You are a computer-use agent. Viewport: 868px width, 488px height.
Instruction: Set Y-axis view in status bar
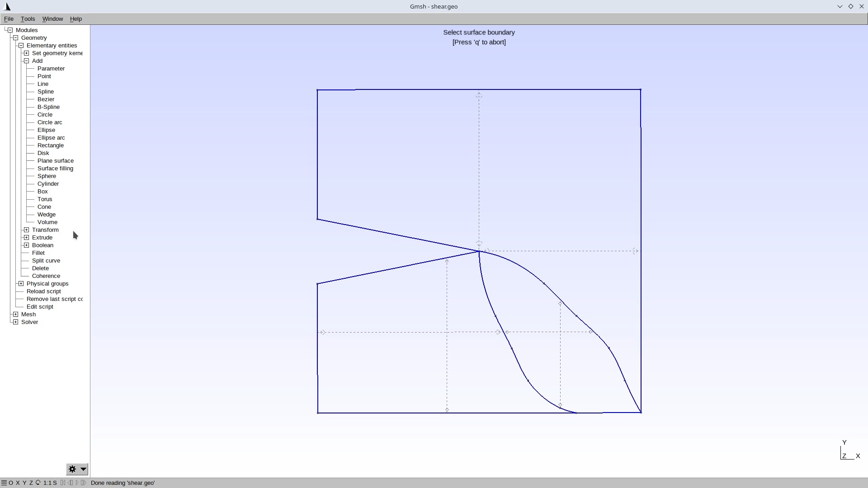coord(24,483)
